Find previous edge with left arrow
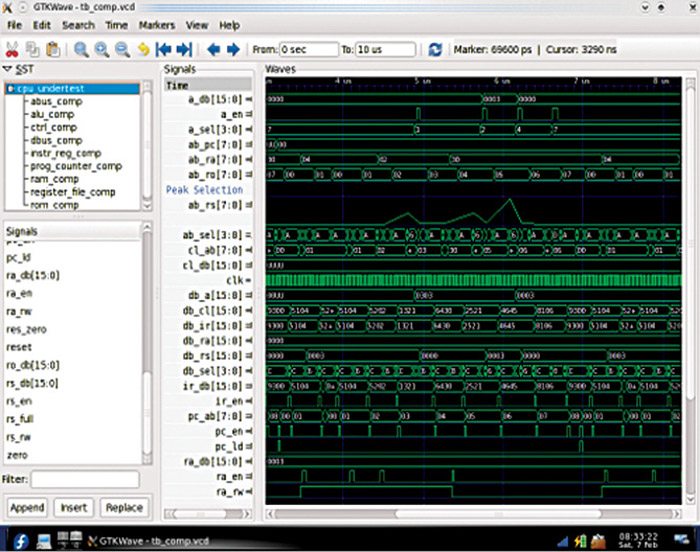The width and height of the screenshot is (700, 552). (x=213, y=49)
